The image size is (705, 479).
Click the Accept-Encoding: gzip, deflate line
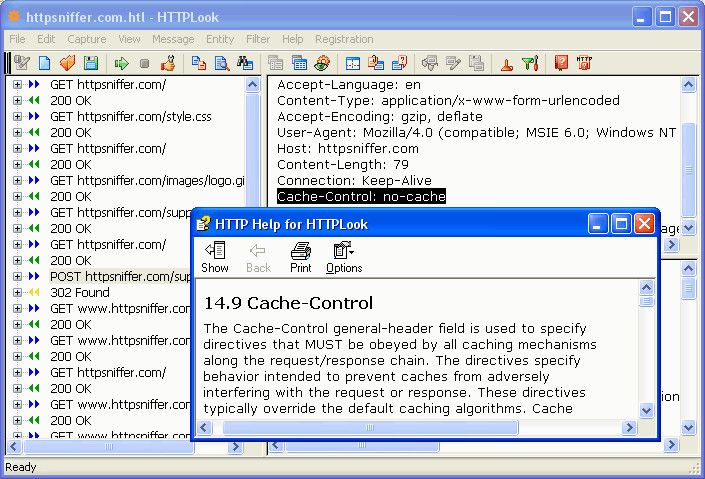[379, 116]
